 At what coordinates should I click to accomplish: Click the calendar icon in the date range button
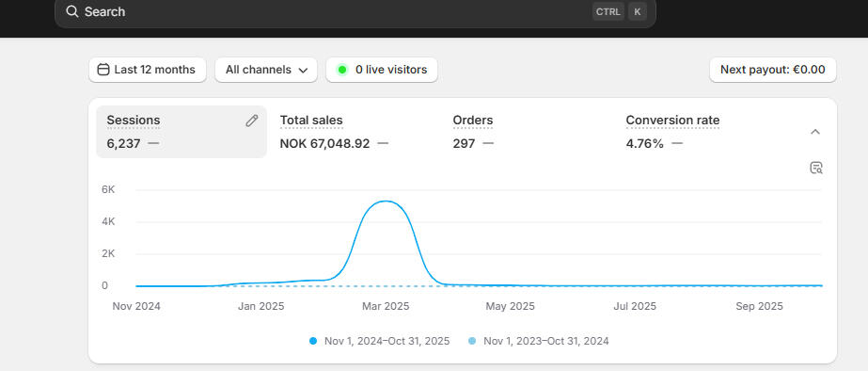(103, 70)
